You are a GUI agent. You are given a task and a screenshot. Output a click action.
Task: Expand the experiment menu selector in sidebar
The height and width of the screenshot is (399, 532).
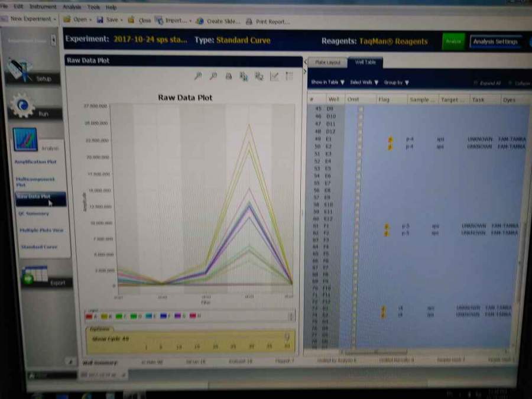(53, 40)
